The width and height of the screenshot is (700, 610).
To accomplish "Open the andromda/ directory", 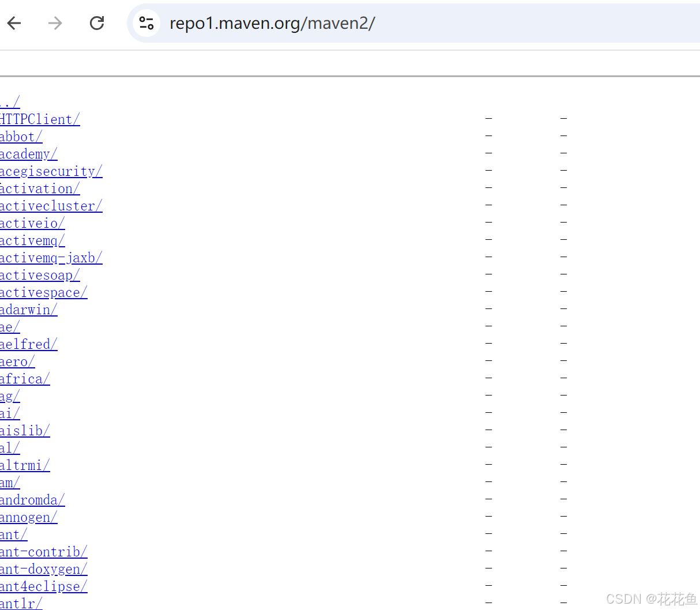I will point(32,500).
